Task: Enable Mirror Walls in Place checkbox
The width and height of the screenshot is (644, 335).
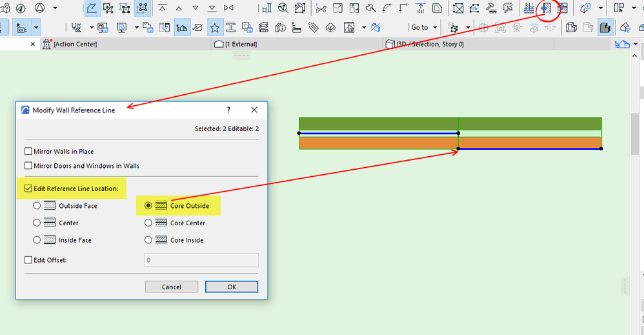Action: tap(28, 151)
